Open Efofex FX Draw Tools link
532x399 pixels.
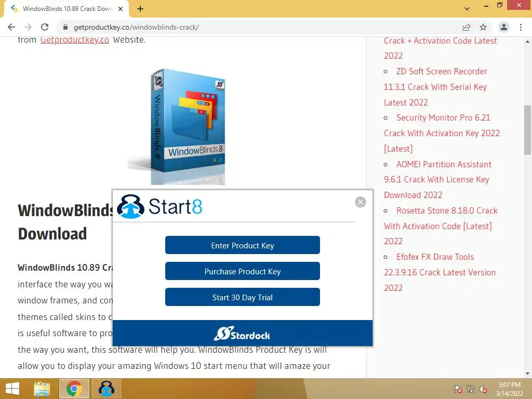click(440, 272)
